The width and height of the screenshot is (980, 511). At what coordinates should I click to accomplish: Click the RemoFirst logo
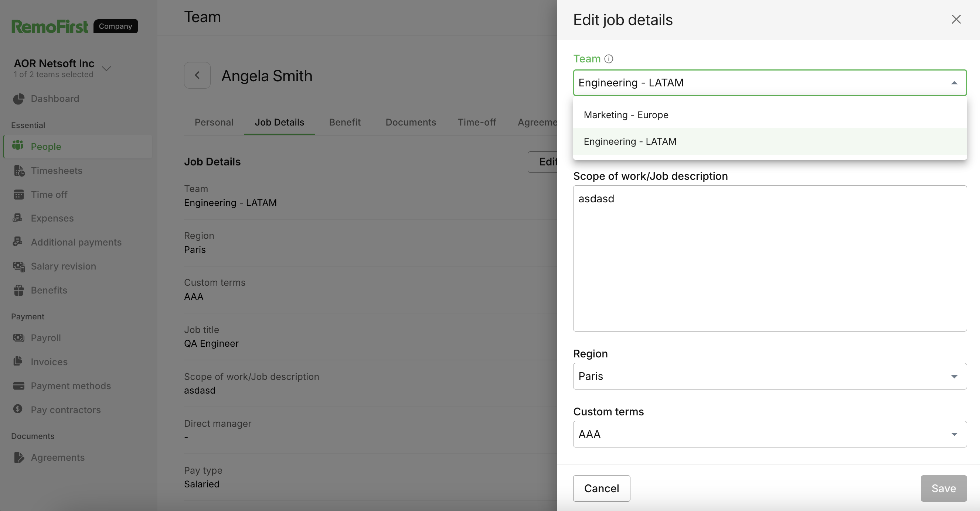point(50,26)
